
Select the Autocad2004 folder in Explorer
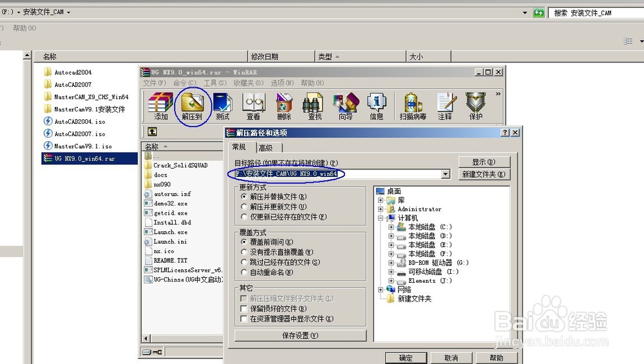[x=68, y=72]
